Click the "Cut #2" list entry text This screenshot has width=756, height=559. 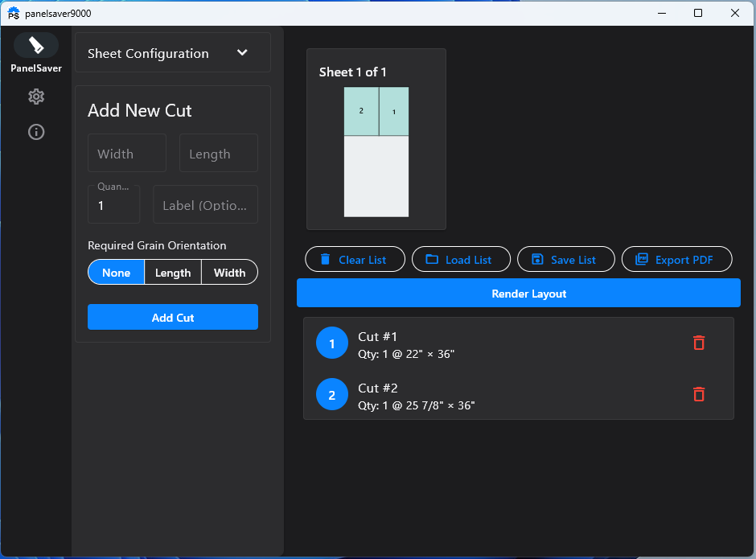377,388
